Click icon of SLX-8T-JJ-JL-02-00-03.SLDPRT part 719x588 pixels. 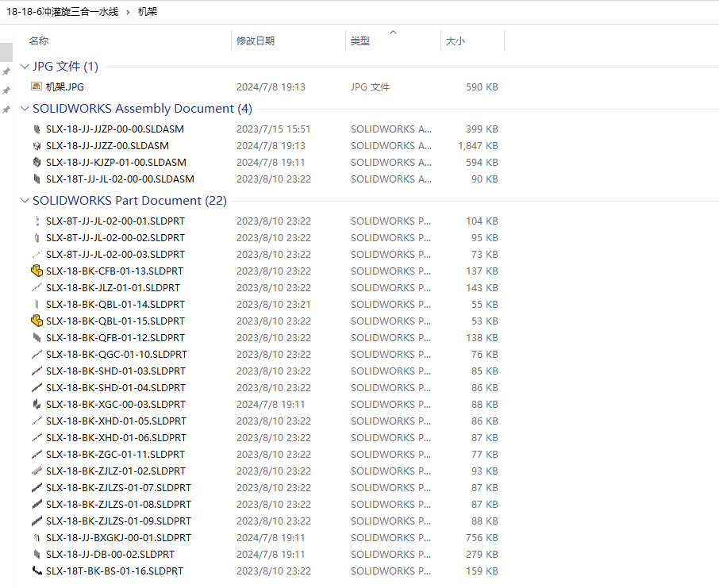click(37, 254)
